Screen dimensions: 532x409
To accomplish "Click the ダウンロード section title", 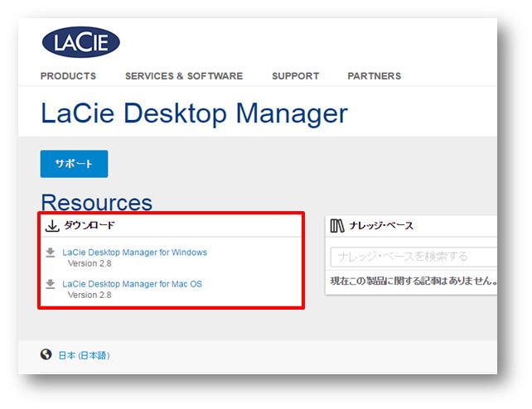I will 89,225.
